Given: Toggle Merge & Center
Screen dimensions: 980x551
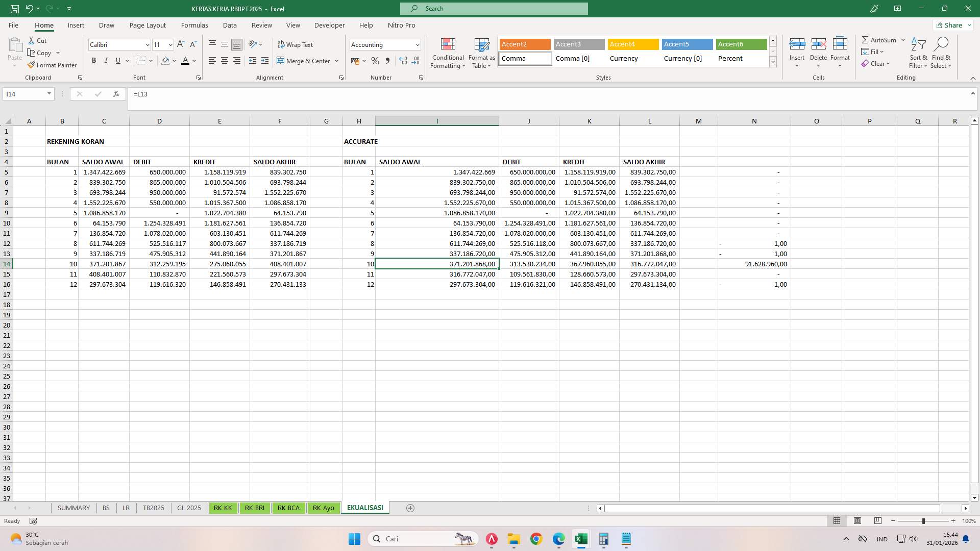Looking at the screenshot, I should coord(305,61).
